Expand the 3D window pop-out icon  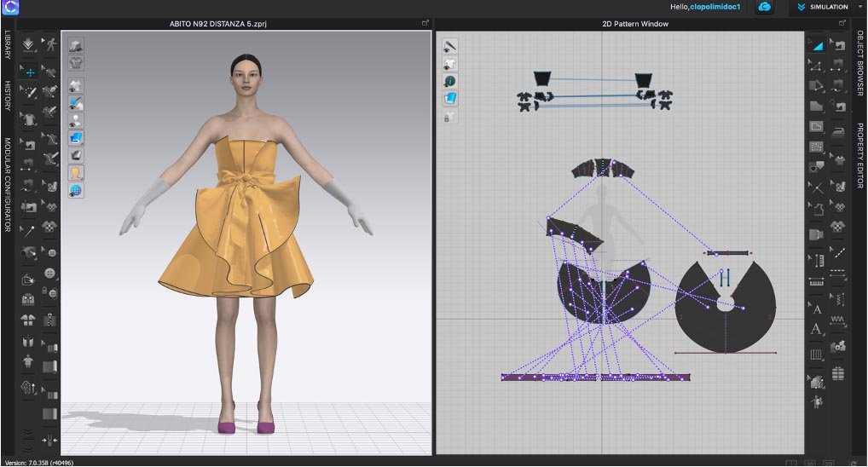[425, 24]
